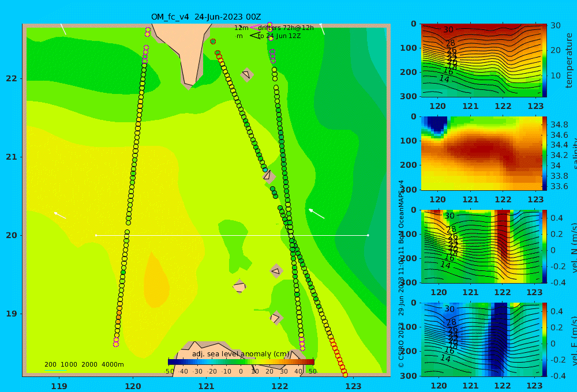This screenshot has height=392, width=577.
Task: Click the sea level anomaly color bar
Action: (241, 362)
